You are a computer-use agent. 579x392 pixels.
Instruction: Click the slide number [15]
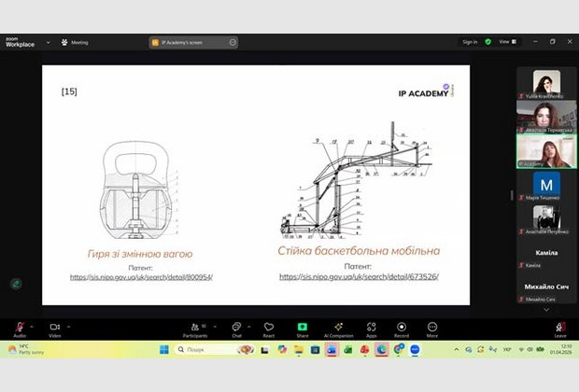pyautogui.click(x=69, y=91)
